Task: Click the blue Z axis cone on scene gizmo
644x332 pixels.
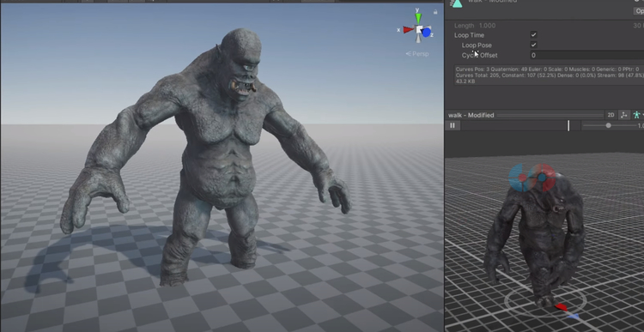Action: tap(426, 33)
